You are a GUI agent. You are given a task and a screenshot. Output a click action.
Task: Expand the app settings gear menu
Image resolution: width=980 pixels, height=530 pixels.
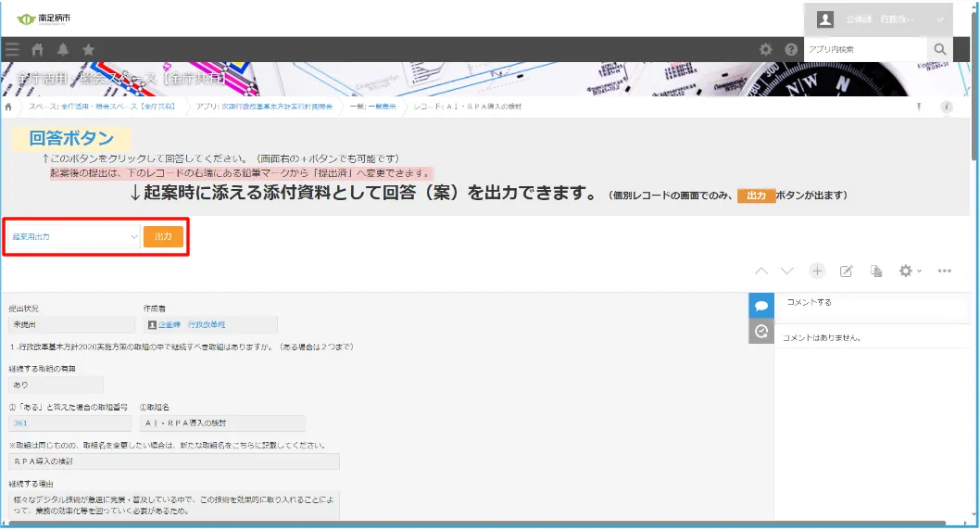(x=910, y=271)
